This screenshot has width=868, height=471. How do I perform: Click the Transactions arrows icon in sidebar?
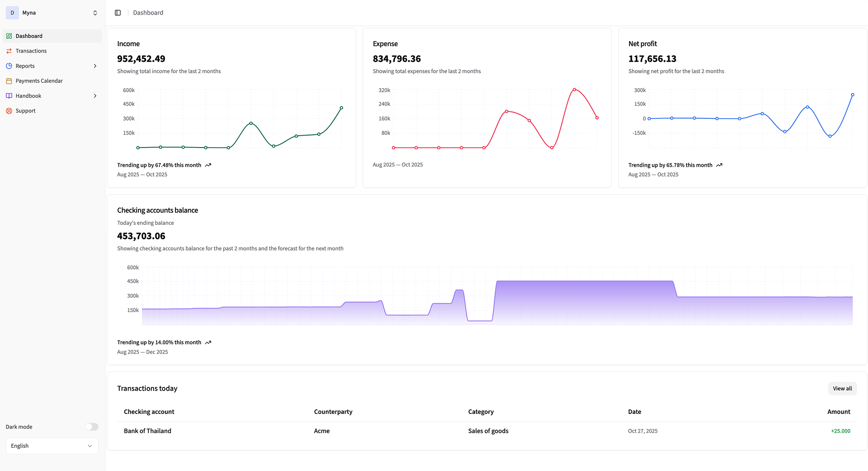9,51
